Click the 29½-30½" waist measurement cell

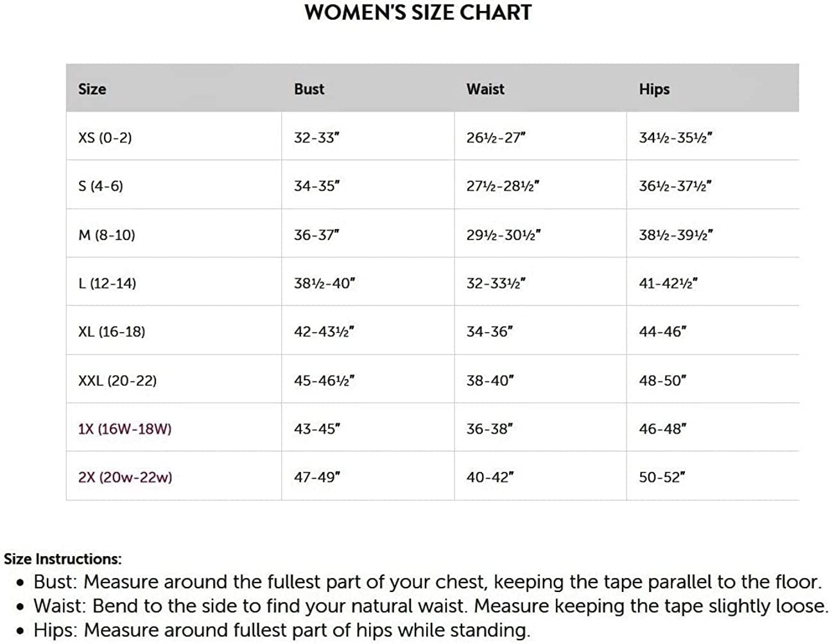coord(503,235)
